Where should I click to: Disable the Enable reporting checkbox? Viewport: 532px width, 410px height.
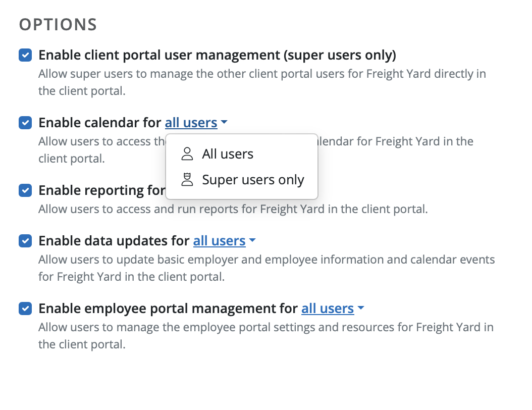pos(25,190)
